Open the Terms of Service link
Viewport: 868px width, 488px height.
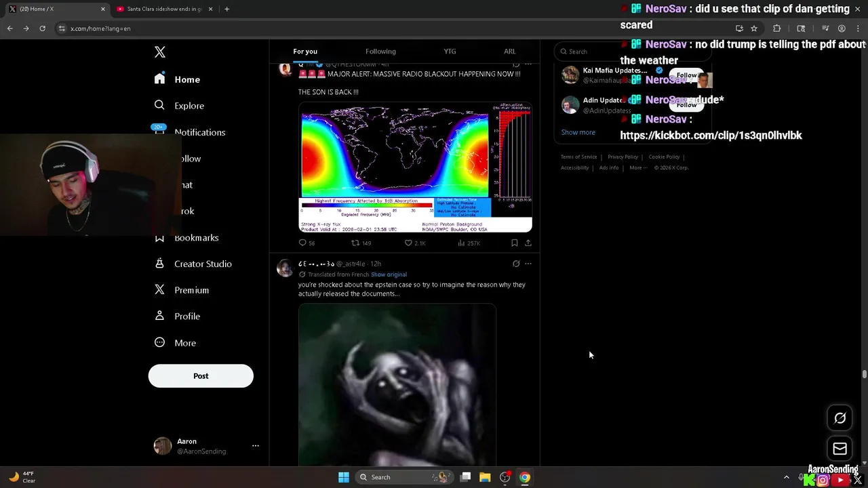coord(578,157)
